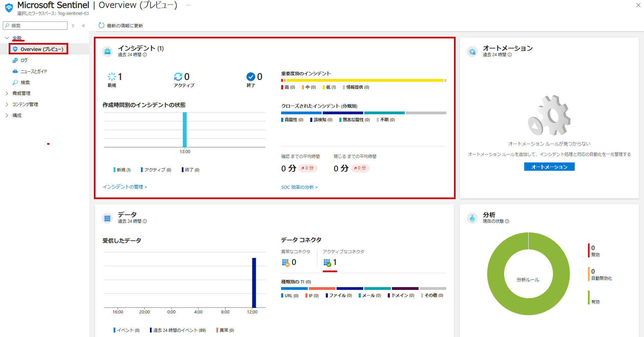Expand the コンテンツ管理 section
644x337 pixels.
(7, 104)
